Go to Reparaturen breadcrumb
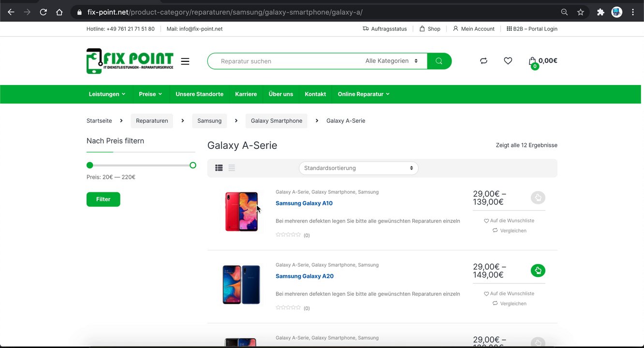The height and width of the screenshot is (348, 644). point(152,121)
